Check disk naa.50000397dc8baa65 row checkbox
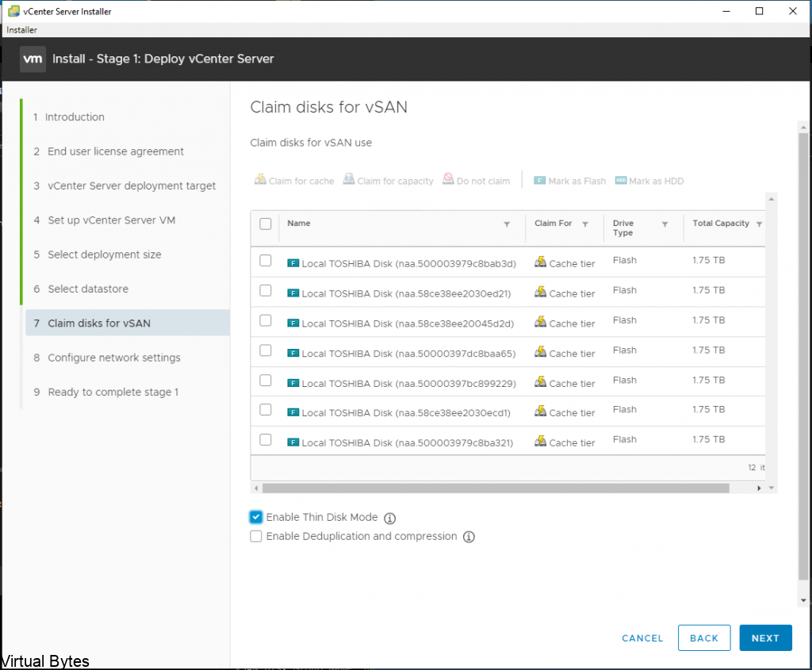The width and height of the screenshot is (812, 670). (x=265, y=350)
